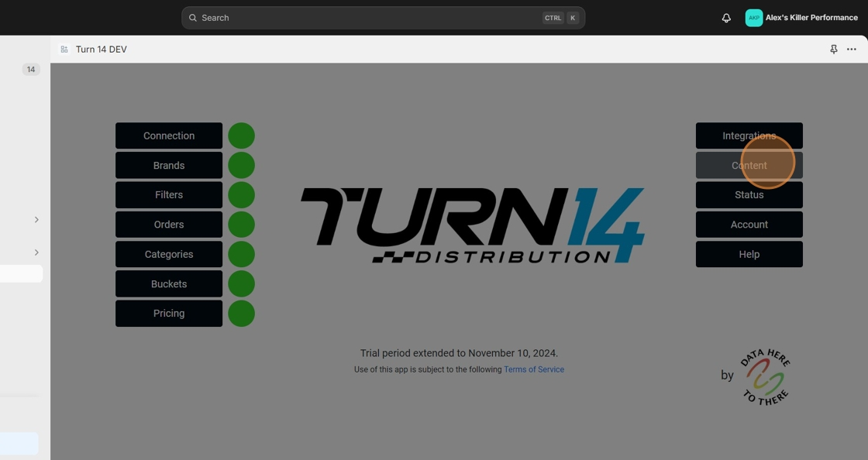868x460 pixels.
Task: Click the trial period extended notice
Action: coord(459,352)
